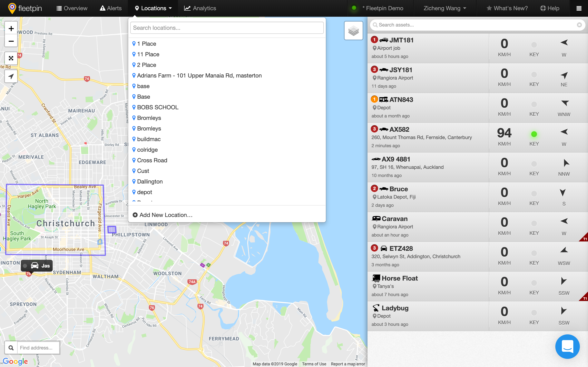The image size is (588, 367).
Task: Open the Zicheng Wang user dropdown
Action: 445,8
